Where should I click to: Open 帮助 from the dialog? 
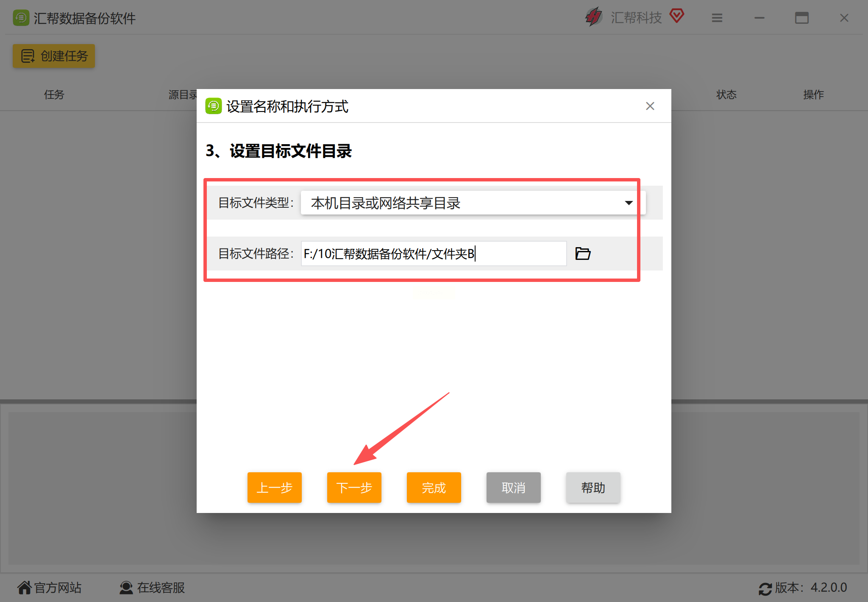coord(593,488)
